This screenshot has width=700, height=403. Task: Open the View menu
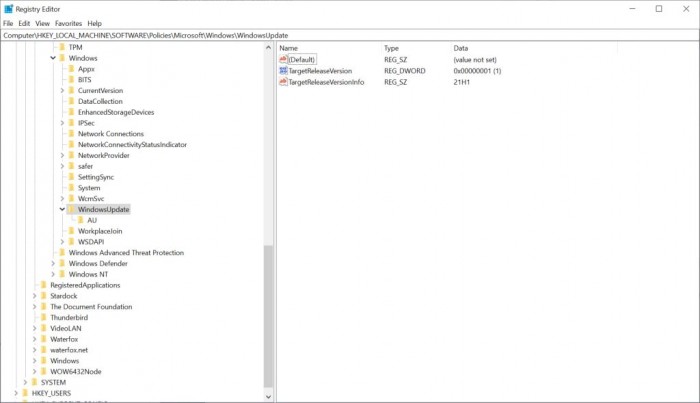tap(42, 23)
